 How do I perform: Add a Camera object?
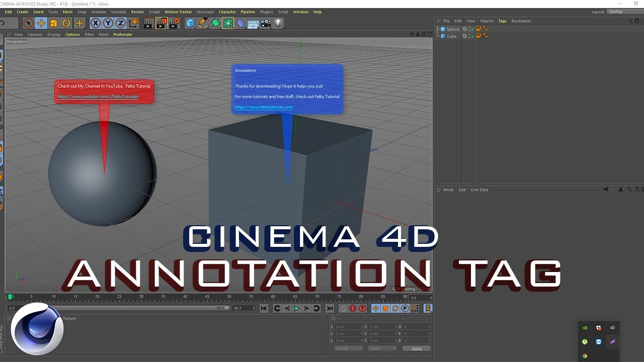pyautogui.click(x=266, y=23)
